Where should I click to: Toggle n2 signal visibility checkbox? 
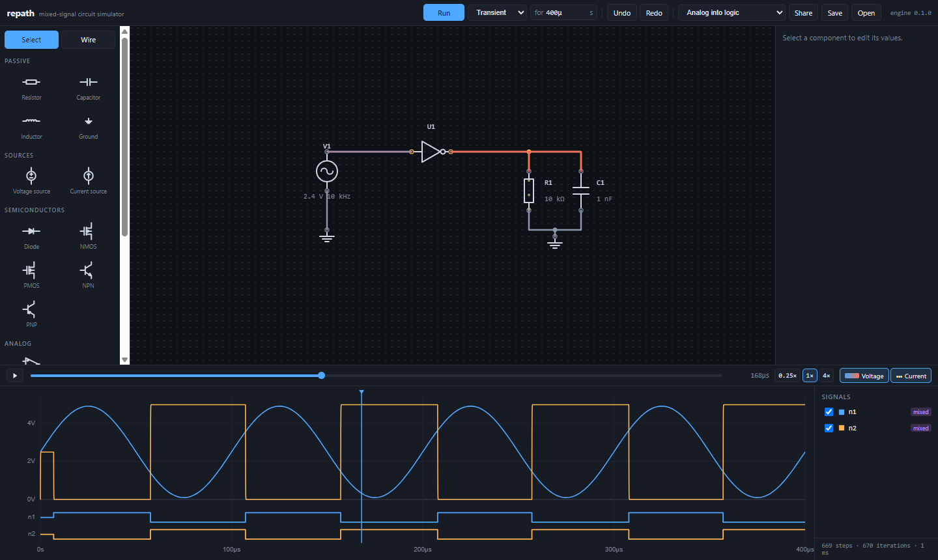(x=829, y=428)
